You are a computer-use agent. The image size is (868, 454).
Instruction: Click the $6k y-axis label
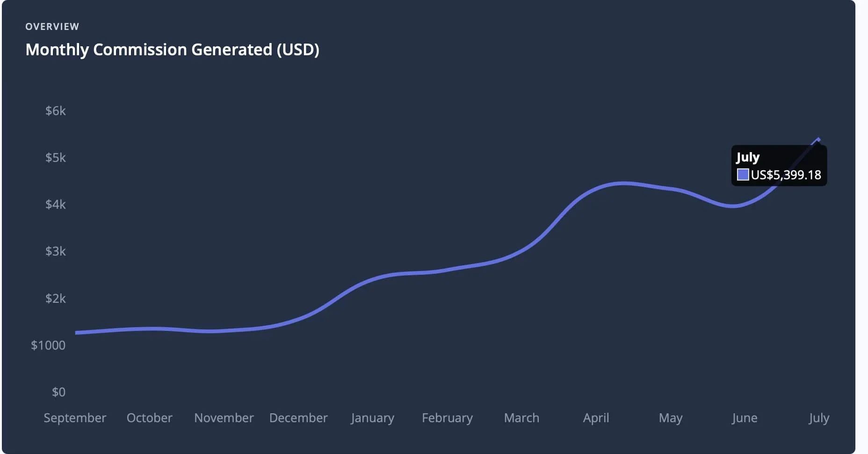pos(56,111)
